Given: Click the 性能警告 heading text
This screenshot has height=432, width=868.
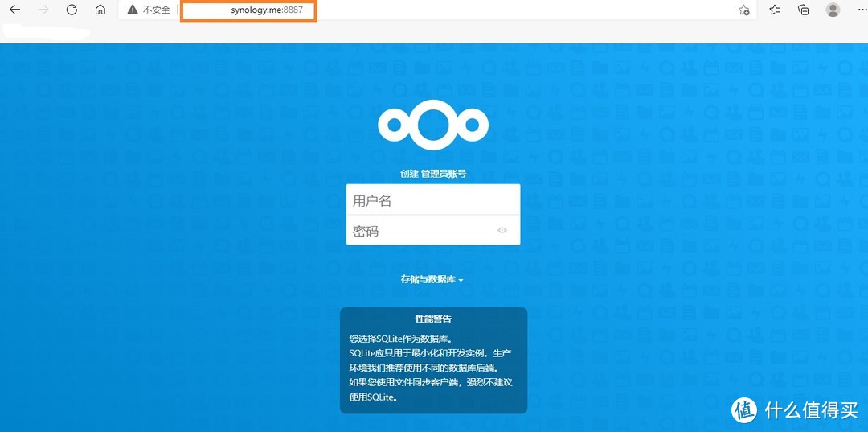Looking at the screenshot, I should coord(433,319).
